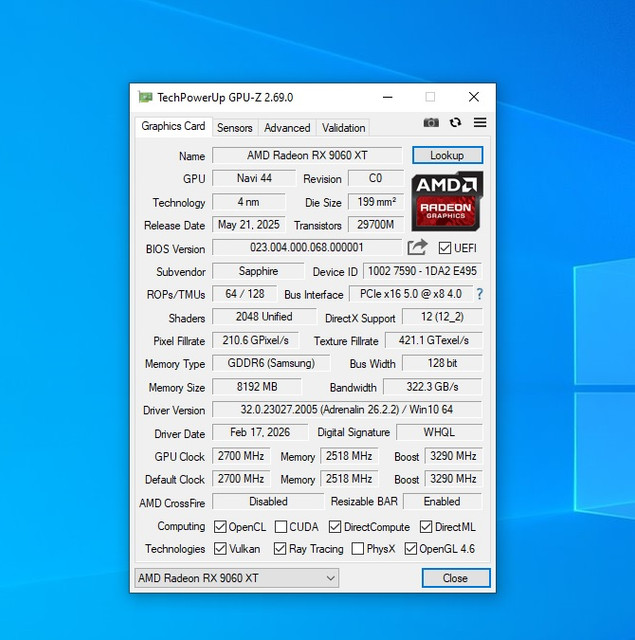Image resolution: width=635 pixels, height=640 pixels.
Task: Click the Memory Size value 8192 MB
Action: pos(257,387)
